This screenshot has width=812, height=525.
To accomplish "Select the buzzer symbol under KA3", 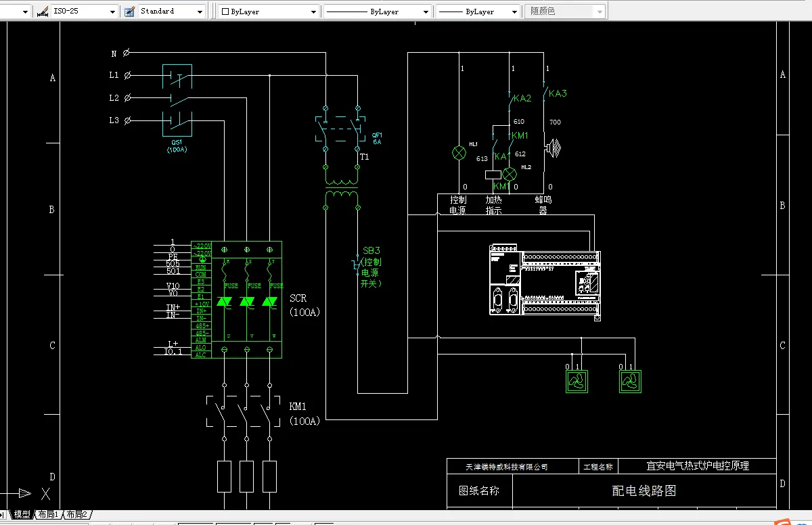I will [554, 148].
